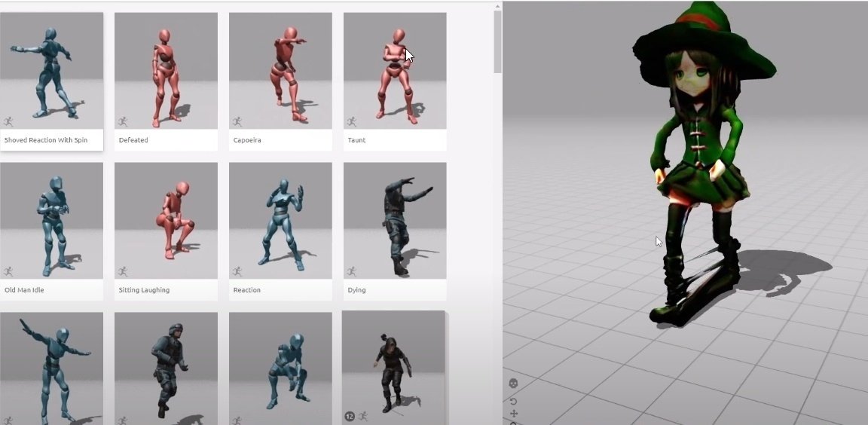Image resolution: width=868 pixels, height=425 pixels.
Task: Choose the Sitting Laughing animation preview
Action: (x=166, y=221)
